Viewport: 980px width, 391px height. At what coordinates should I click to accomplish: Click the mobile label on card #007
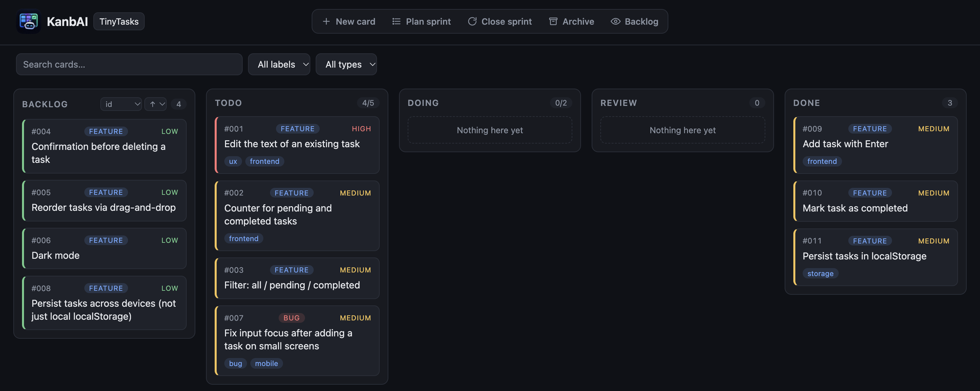266,364
